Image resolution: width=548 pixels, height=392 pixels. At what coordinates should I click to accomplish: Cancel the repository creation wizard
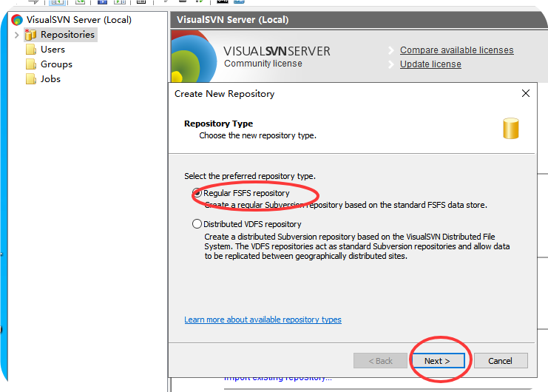click(x=501, y=361)
